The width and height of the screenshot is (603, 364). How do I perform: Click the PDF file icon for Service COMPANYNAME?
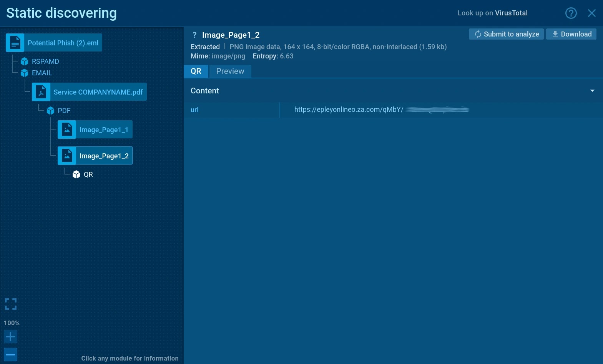41,92
